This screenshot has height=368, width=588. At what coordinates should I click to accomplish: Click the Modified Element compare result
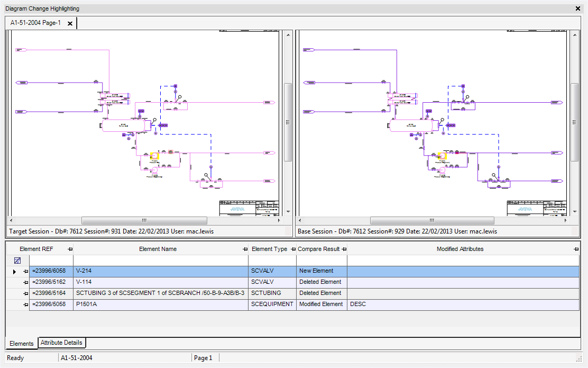(x=321, y=304)
